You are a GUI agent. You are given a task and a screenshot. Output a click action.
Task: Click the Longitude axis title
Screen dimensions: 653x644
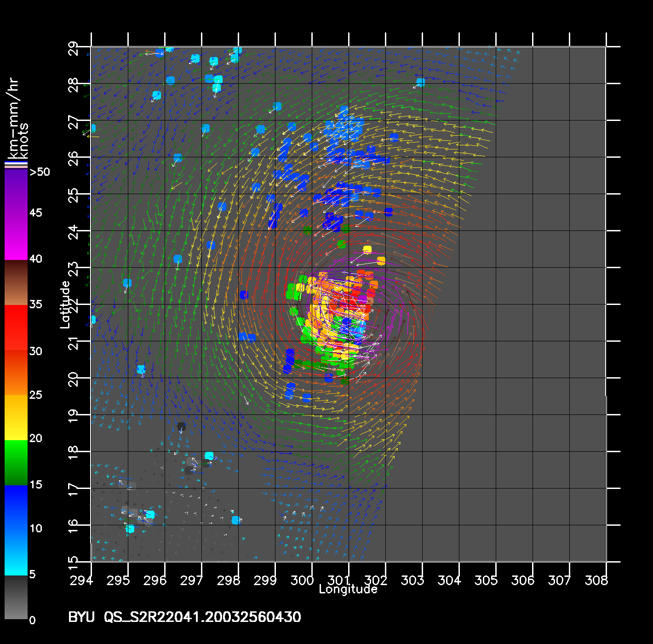348,589
